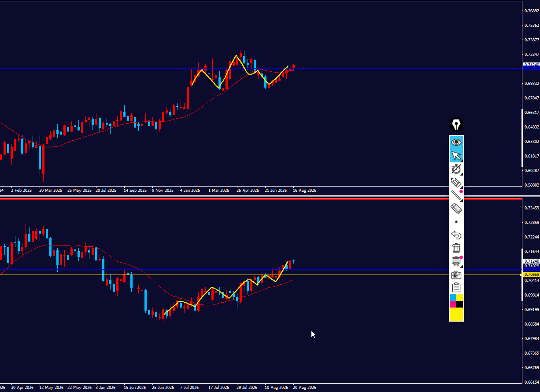
Task: Click the 0.68584 price label
Action: tap(533, 324)
